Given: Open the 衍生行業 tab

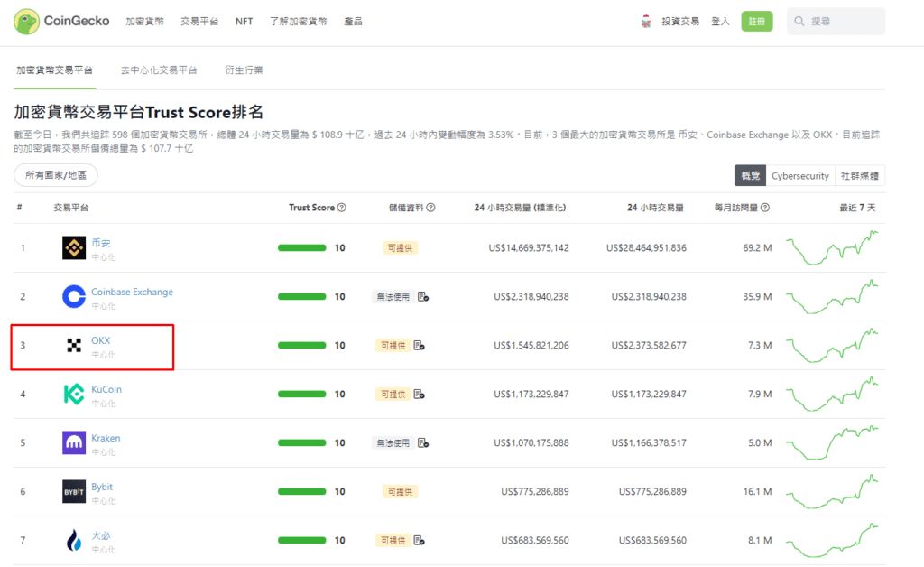Looking at the screenshot, I should click(244, 70).
